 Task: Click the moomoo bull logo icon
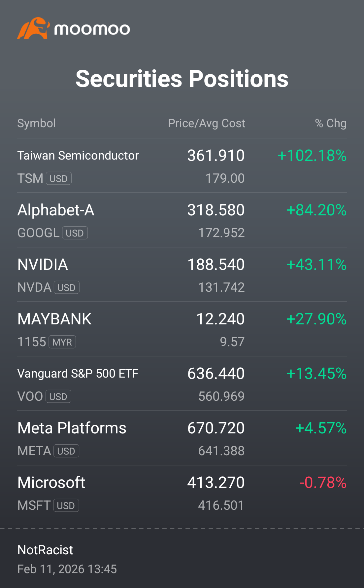[34, 28]
